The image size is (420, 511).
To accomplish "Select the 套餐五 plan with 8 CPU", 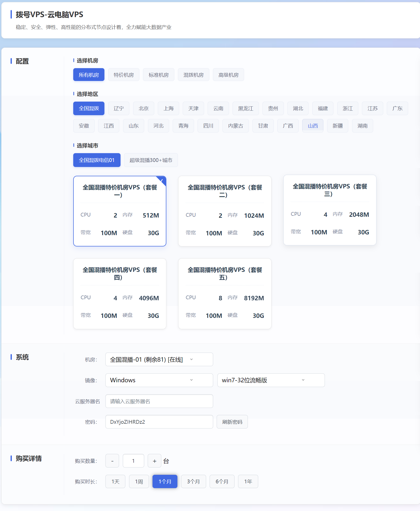I will click(224, 293).
